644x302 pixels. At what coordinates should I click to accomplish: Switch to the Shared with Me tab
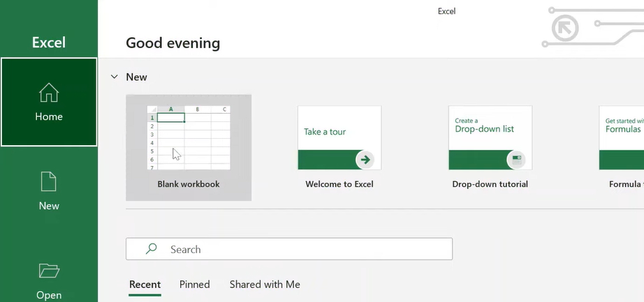(265, 285)
